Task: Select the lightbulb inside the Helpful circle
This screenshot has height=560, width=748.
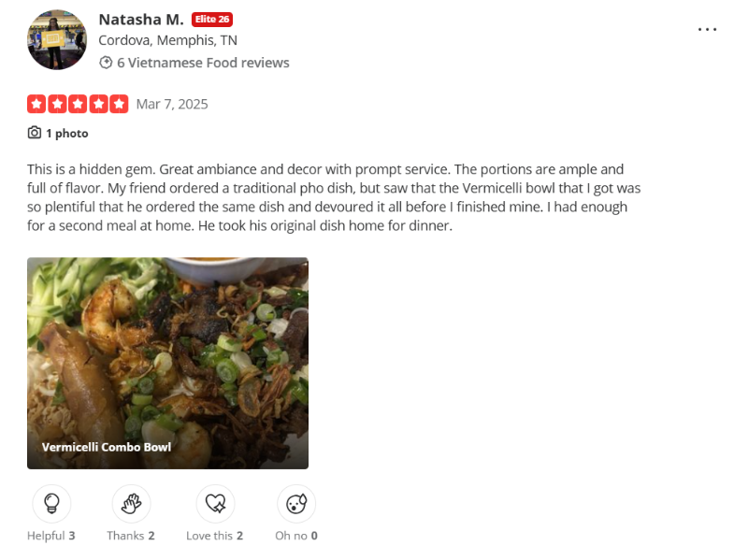Action: coord(50,502)
